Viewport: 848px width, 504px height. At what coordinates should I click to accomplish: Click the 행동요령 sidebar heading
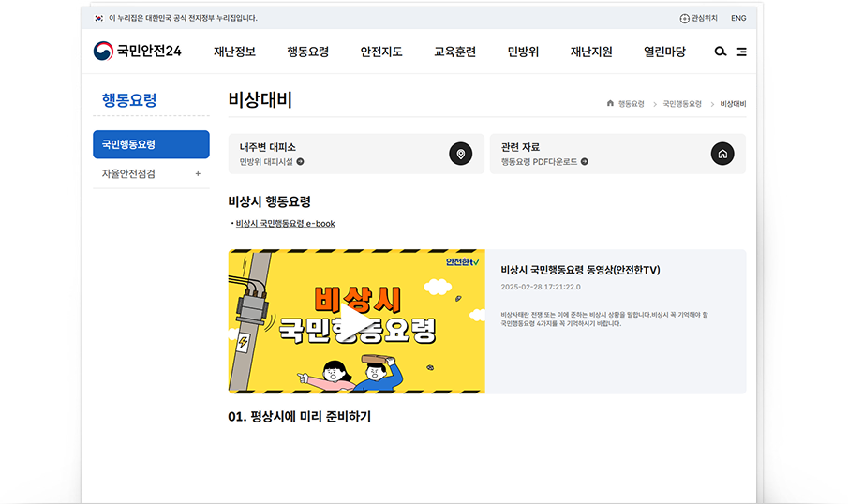pos(129,100)
